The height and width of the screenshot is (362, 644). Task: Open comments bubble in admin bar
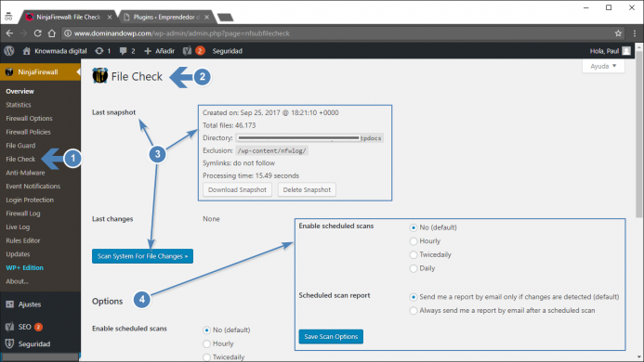pyautogui.click(x=123, y=51)
